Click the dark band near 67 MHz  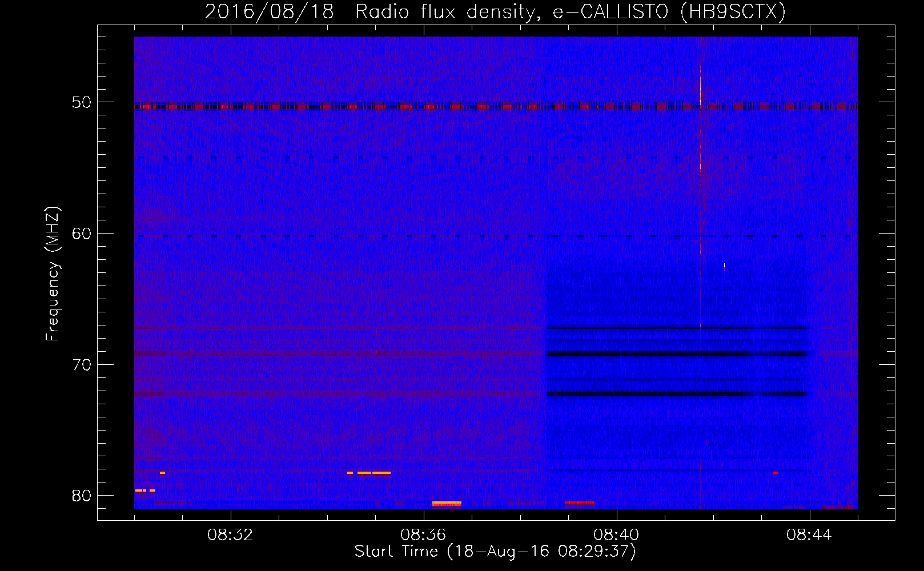pyautogui.click(x=677, y=328)
